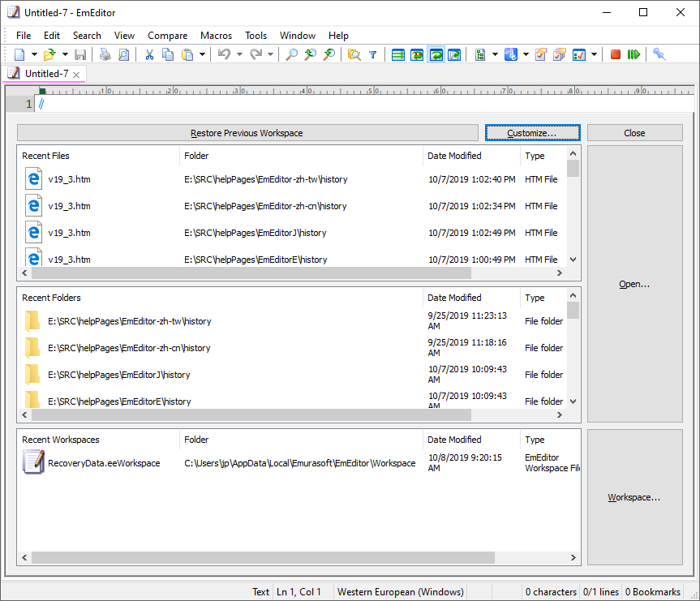
Task: Click the Recent Files scroll down arrow
Action: [573, 260]
